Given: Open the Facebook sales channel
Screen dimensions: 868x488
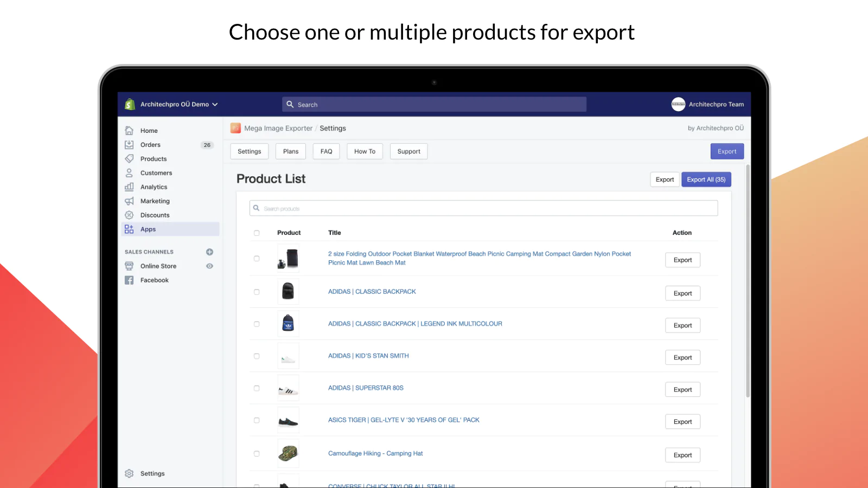Looking at the screenshot, I should (154, 280).
